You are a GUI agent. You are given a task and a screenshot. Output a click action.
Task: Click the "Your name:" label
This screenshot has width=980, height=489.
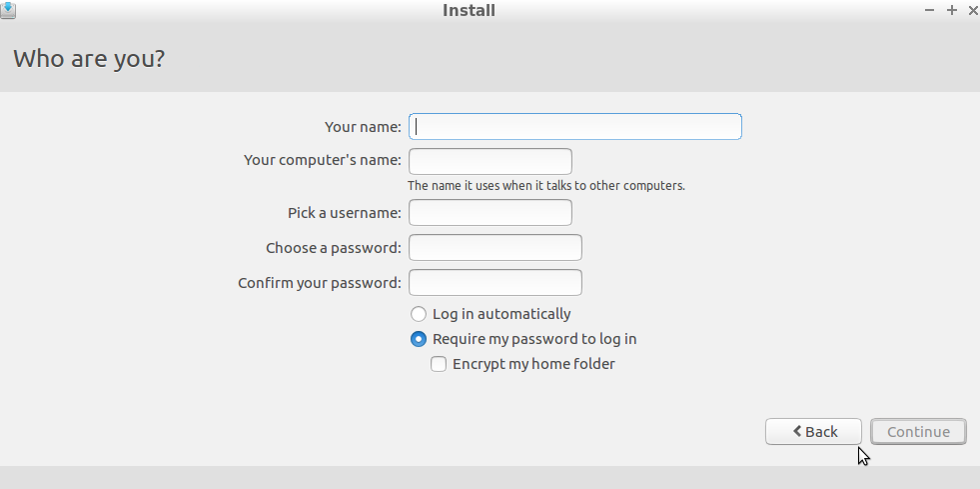click(363, 127)
